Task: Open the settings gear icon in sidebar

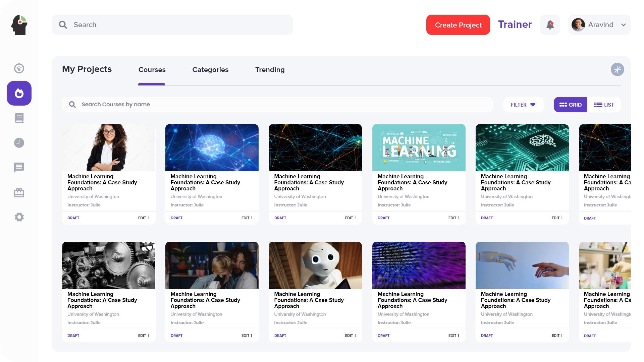Action: [x=19, y=217]
